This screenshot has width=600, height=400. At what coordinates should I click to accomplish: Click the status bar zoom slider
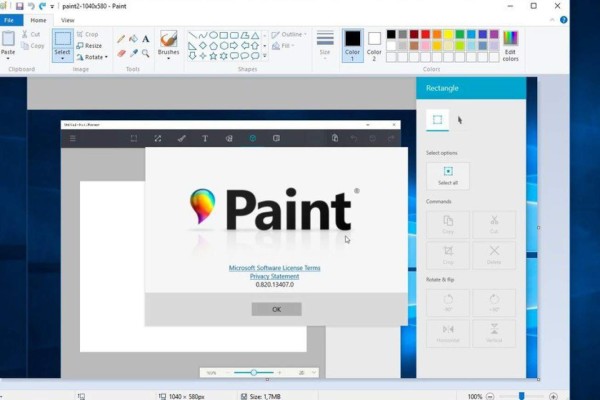(522, 396)
